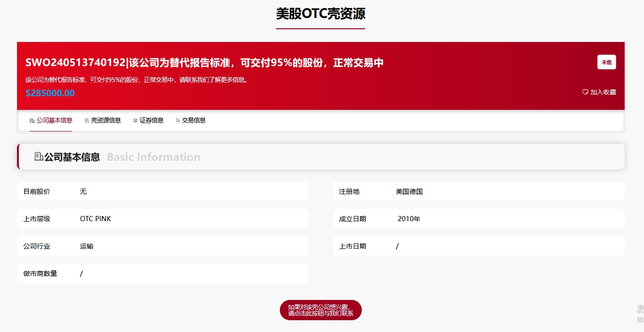
Task: Select the 注册地 美国德国 row
Action: pyautogui.click(x=479, y=191)
